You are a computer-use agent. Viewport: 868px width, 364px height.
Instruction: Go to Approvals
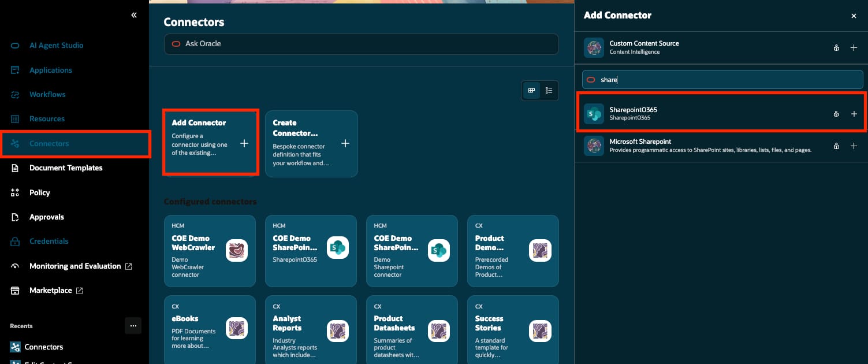(46, 217)
